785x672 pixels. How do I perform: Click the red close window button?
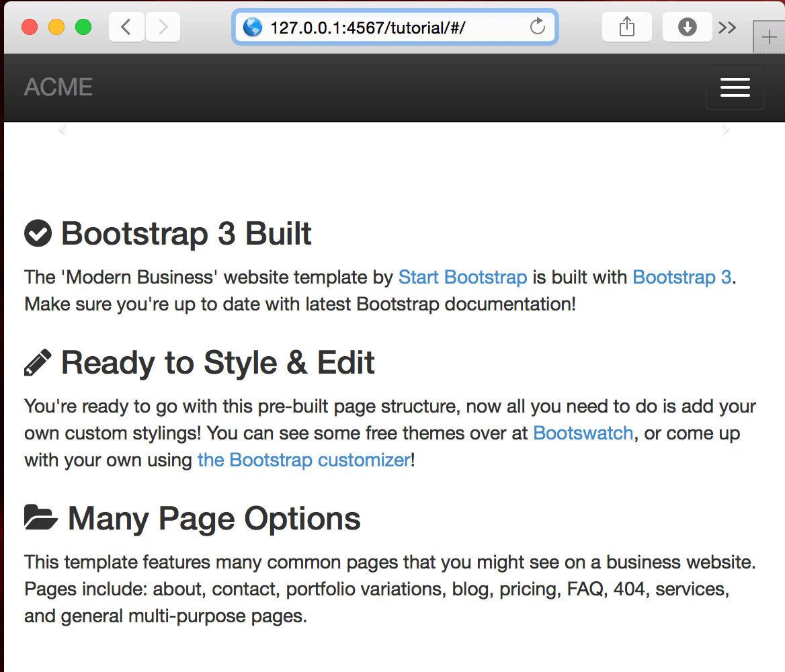[30, 27]
